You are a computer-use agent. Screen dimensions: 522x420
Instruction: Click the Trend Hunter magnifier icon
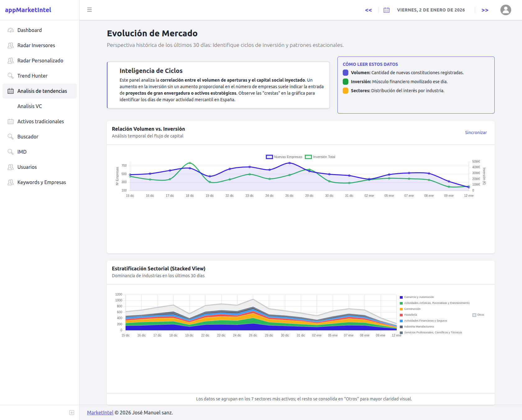click(x=11, y=76)
